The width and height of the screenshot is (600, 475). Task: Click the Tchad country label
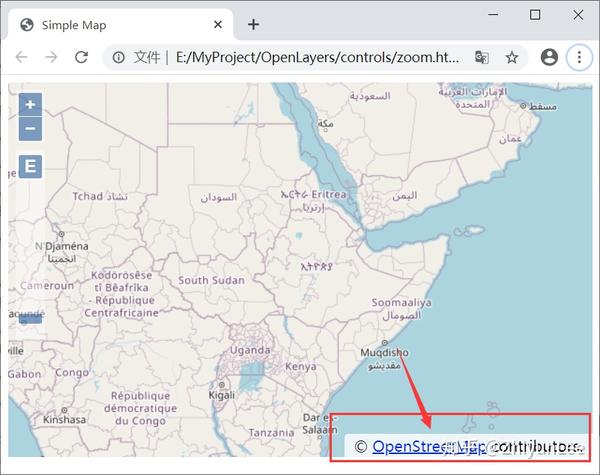tap(88, 196)
